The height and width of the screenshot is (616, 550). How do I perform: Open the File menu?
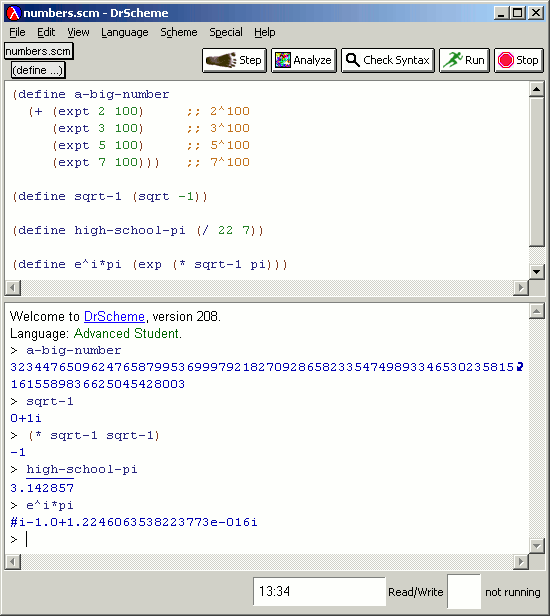click(x=17, y=32)
